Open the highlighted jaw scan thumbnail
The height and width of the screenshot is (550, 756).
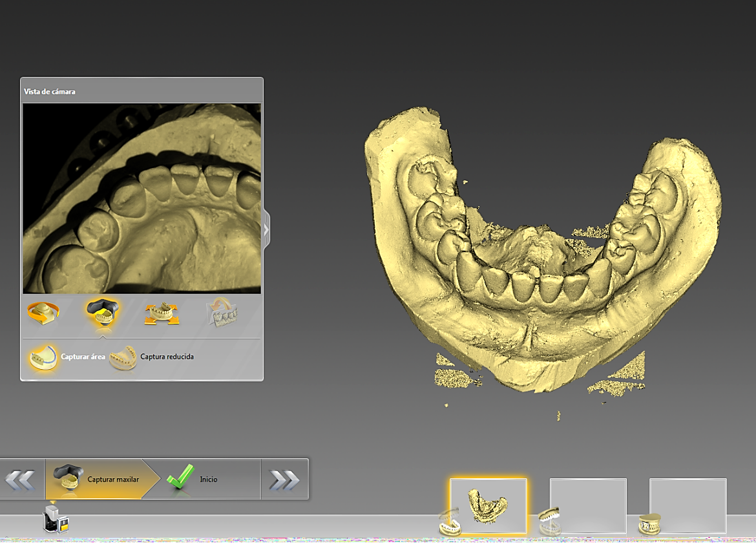[488, 505]
